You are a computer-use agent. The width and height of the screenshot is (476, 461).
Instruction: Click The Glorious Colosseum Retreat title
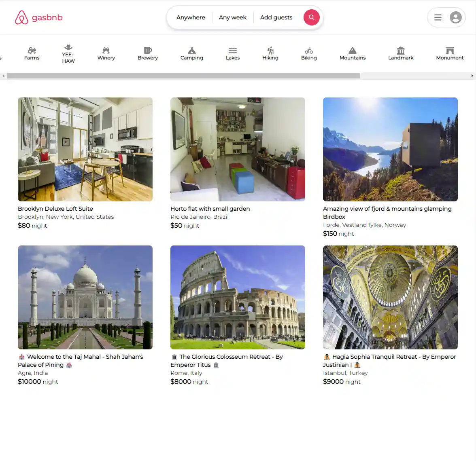click(227, 361)
